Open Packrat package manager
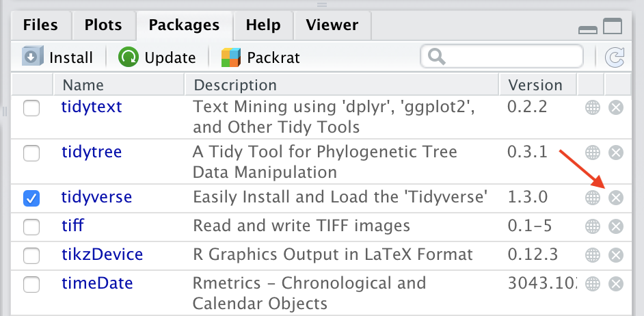This screenshot has height=316, width=644. tap(260, 57)
